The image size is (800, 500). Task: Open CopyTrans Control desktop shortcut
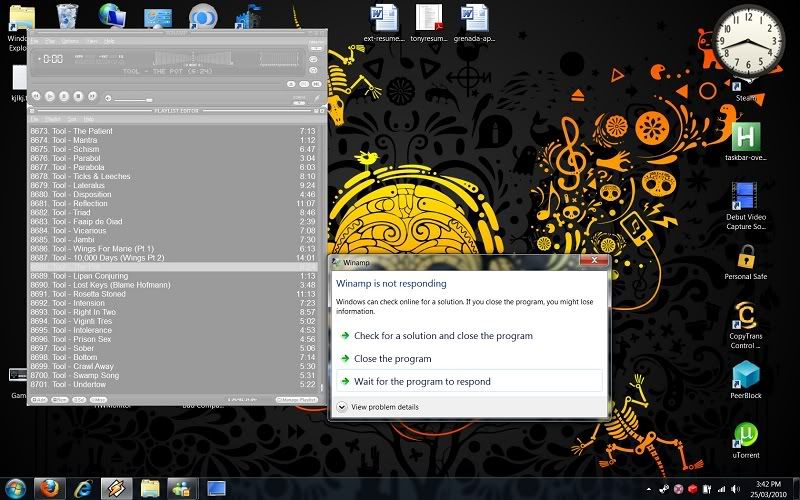coord(745,325)
